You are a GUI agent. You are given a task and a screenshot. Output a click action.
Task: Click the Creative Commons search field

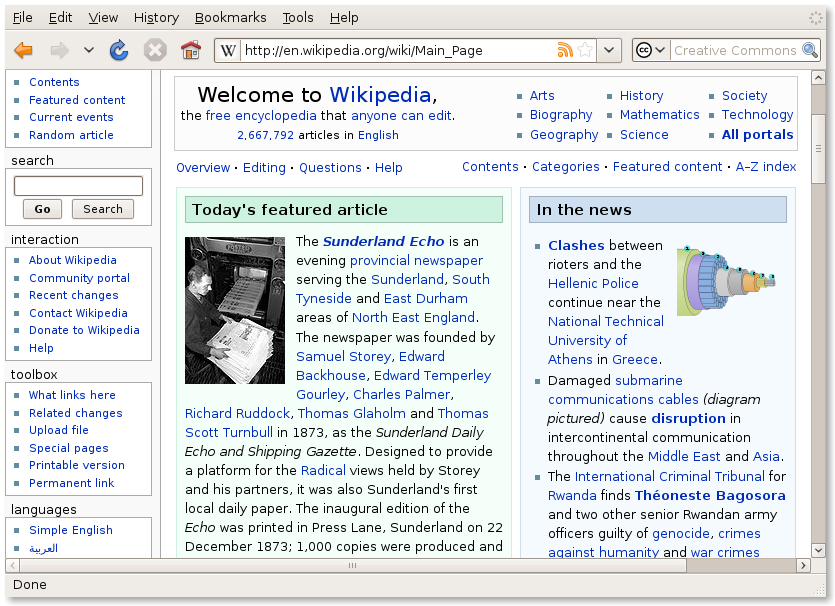tap(736, 51)
